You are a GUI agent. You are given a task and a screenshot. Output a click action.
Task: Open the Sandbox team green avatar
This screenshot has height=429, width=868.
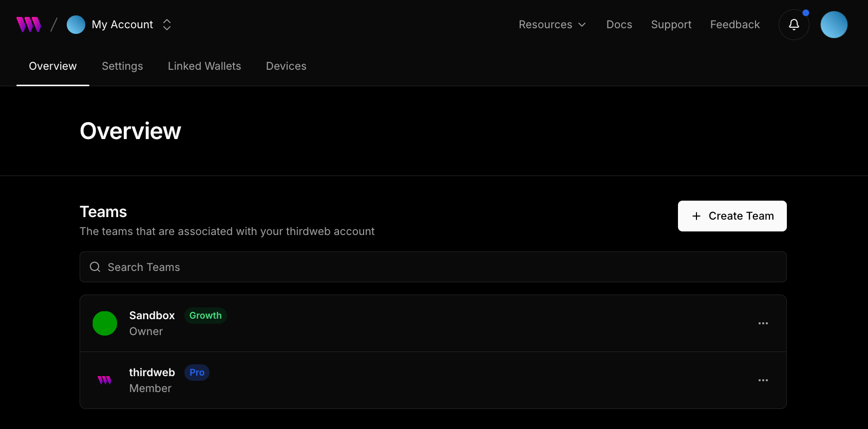[x=105, y=323]
